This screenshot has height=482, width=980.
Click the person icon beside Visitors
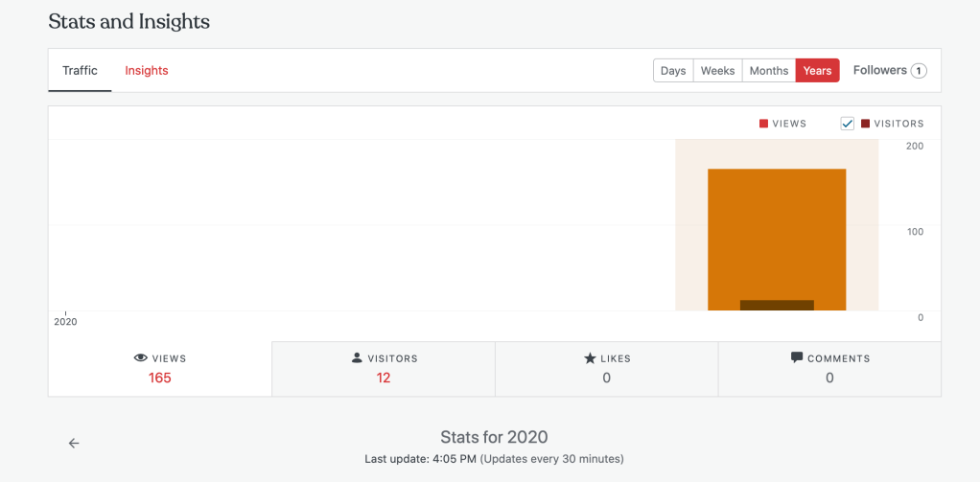[x=358, y=357]
